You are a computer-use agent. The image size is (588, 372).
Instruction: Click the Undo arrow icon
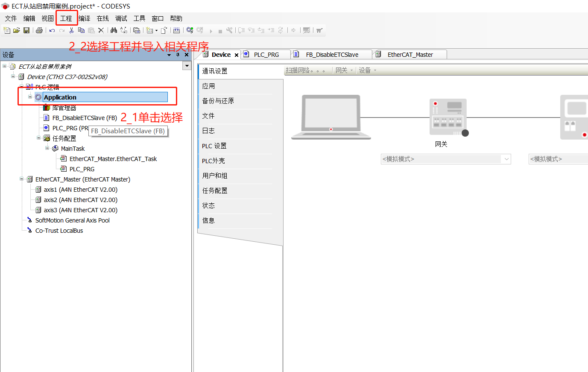click(x=52, y=30)
